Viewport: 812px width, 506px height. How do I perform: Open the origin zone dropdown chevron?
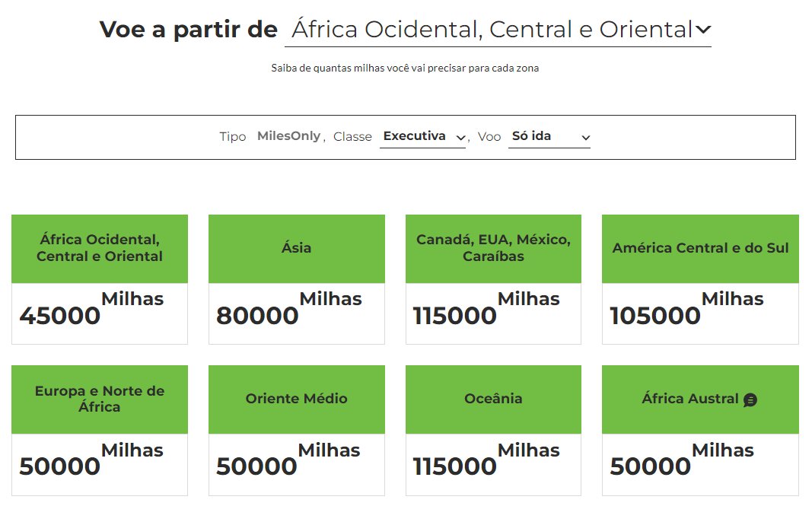point(702,30)
